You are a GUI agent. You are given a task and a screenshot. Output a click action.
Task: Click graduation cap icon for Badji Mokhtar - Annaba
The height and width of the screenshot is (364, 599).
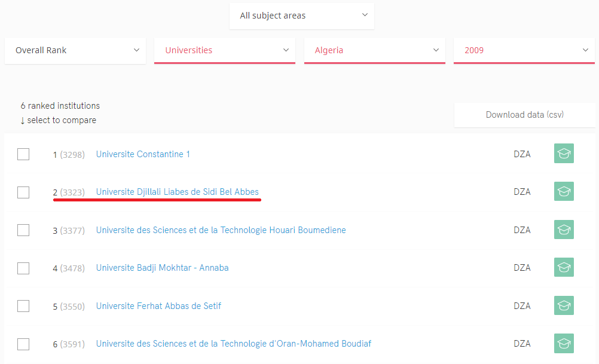[x=564, y=267]
